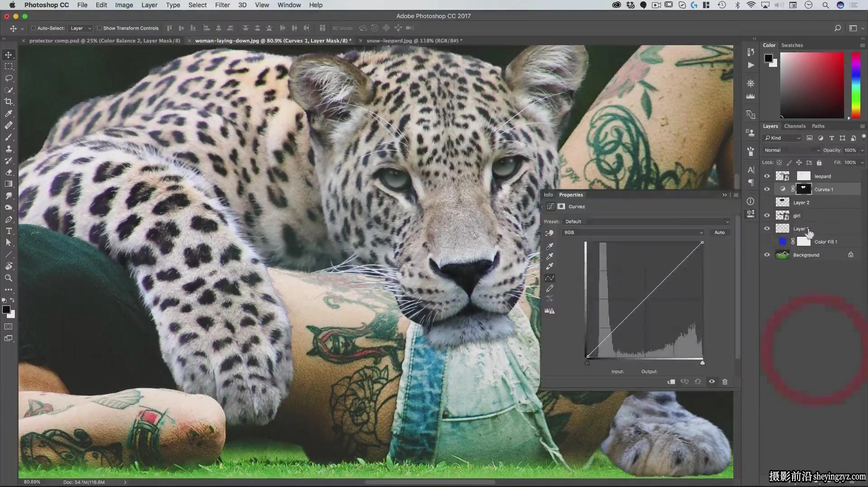The image size is (868, 487).
Task: Open the Filter menu
Action: pyautogui.click(x=222, y=5)
